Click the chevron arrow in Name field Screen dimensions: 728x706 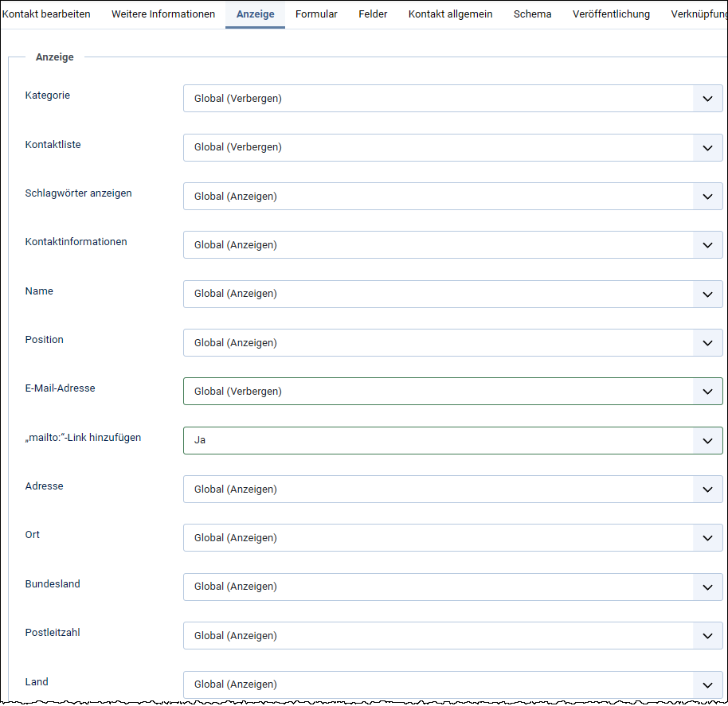[x=707, y=294]
